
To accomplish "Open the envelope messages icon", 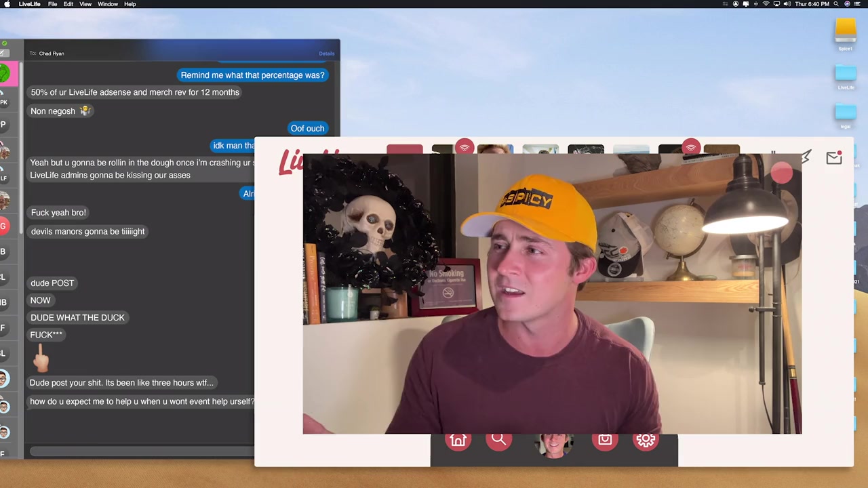I will click(833, 158).
